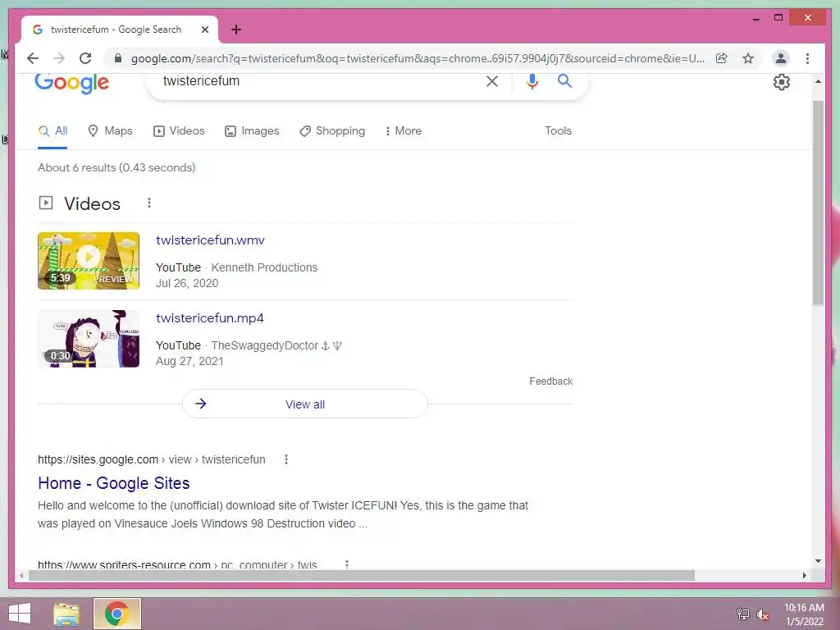Go back to previous page in Chrome
The width and height of the screenshot is (840, 630).
coord(33,58)
